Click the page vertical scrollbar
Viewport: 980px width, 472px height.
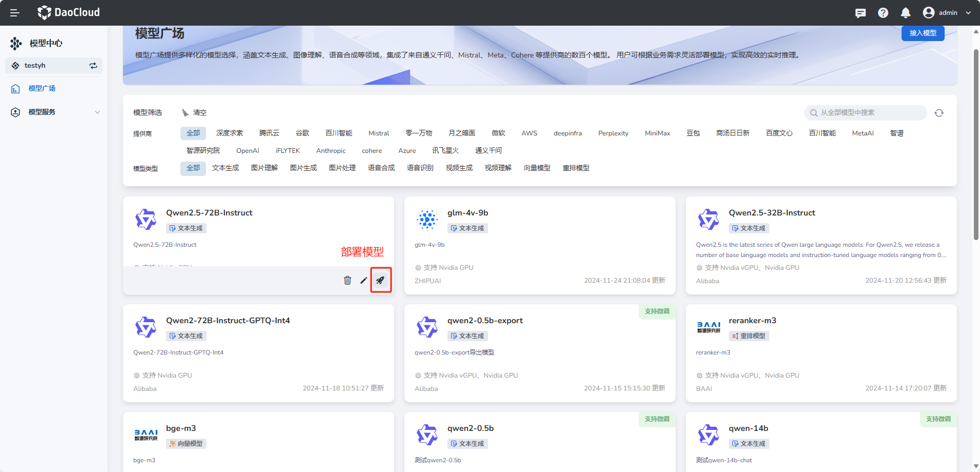tap(976, 145)
